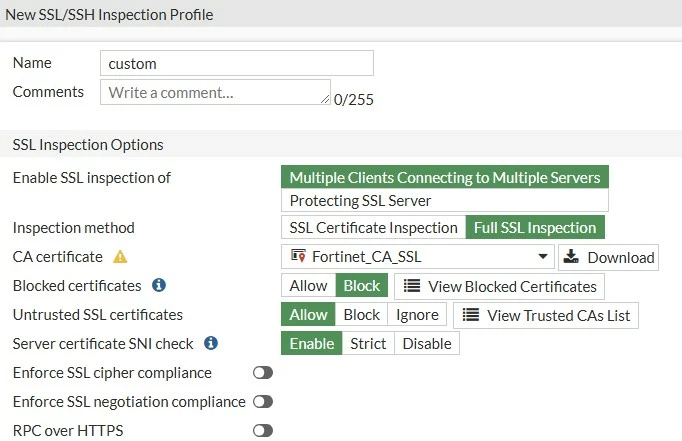Click the Inspection method label
The width and height of the screenshot is (682, 441).
click(74, 227)
